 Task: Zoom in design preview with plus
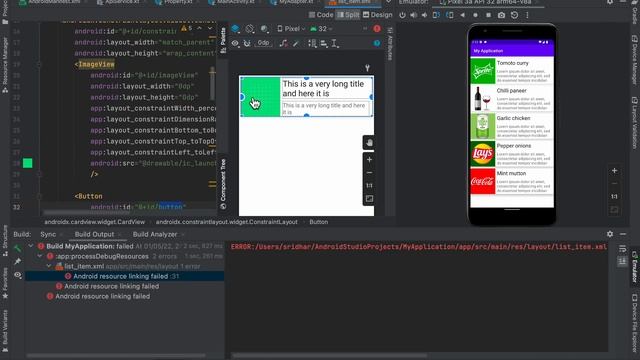pos(369,160)
